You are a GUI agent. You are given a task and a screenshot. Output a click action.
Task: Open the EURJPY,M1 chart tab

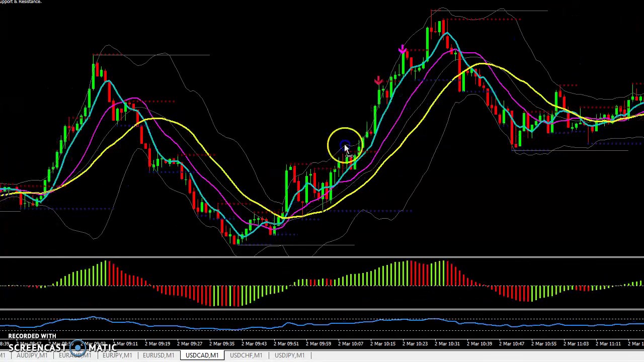click(117, 355)
